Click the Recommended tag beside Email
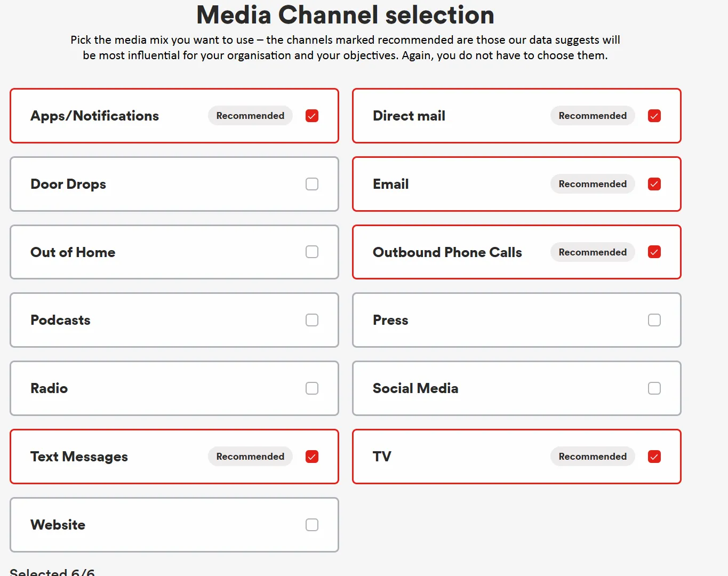The height and width of the screenshot is (576, 728). click(593, 184)
